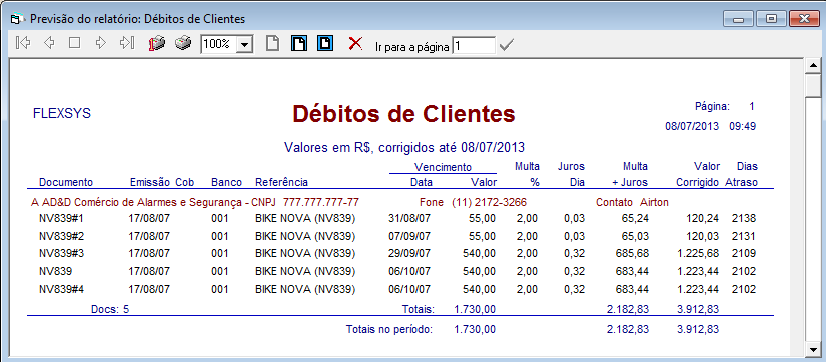826x362 pixels.
Task: Click the 'Corrigido' column header
Action: coord(697,183)
